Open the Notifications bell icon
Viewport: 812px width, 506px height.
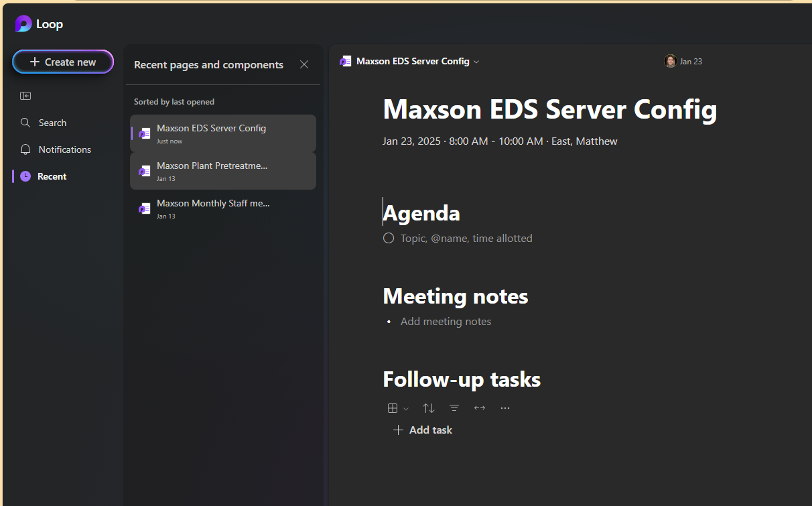(25, 149)
